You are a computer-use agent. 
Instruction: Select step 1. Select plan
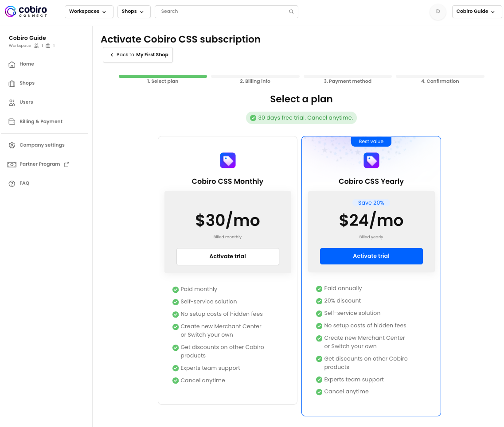pyautogui.click(x=163, y=82)
